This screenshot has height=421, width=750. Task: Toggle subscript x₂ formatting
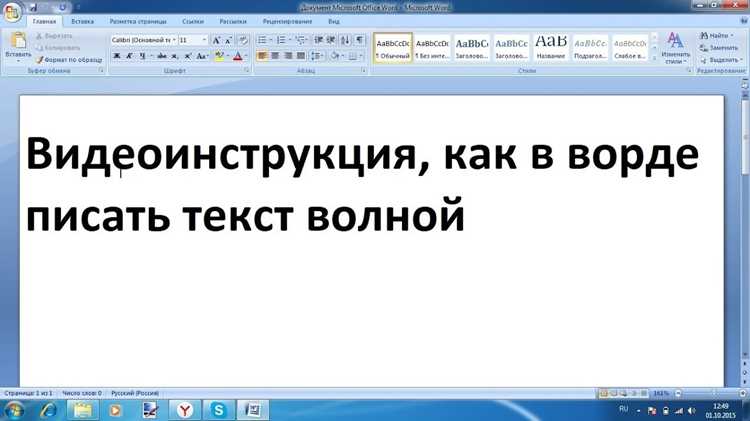click(x=175, y=56)
